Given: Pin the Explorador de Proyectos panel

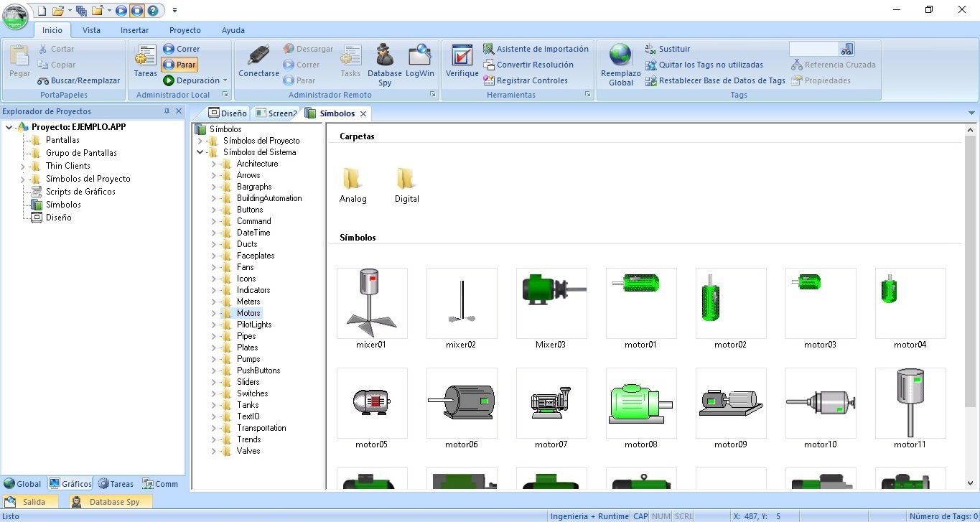Looking at the screenshot, I should tap(167, 111).
